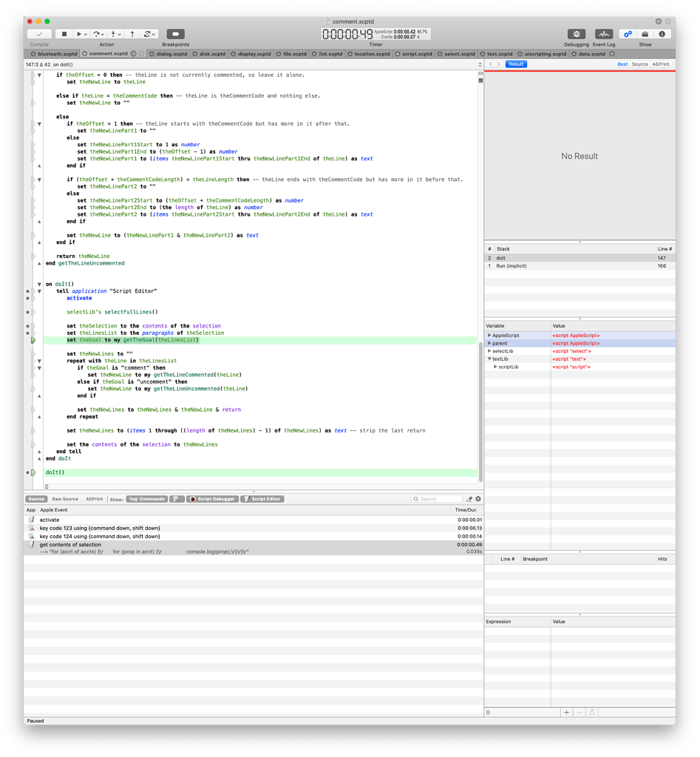This screenshot has height=757, width=700.
Task: Select AEPrint result view mode
Action: click(x=661, y=64)
